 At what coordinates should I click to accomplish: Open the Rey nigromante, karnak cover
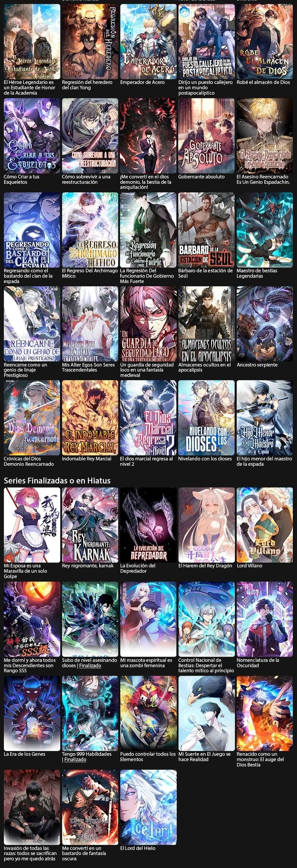(90, 525)
